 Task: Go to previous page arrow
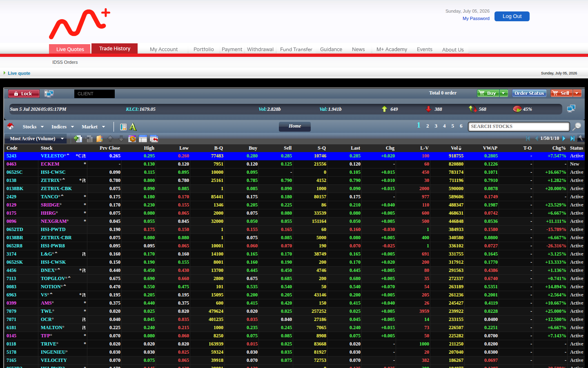click(x=536, y=138)
